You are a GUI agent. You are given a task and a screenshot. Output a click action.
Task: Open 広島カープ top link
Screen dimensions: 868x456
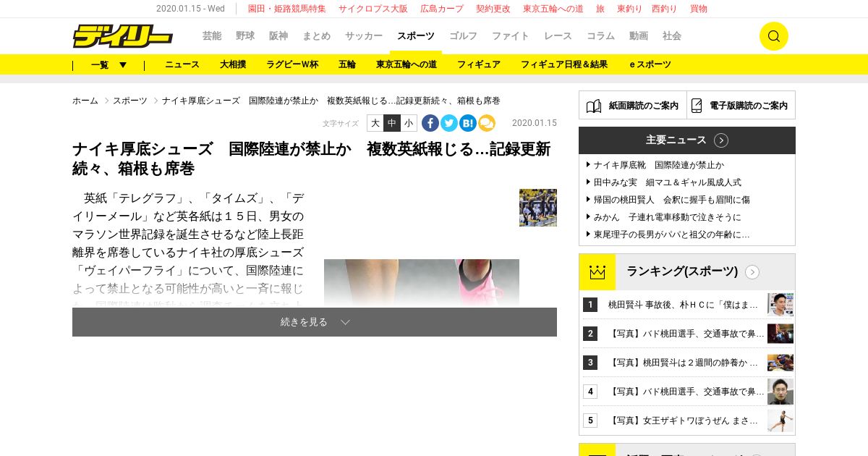[x=442, y=9]
